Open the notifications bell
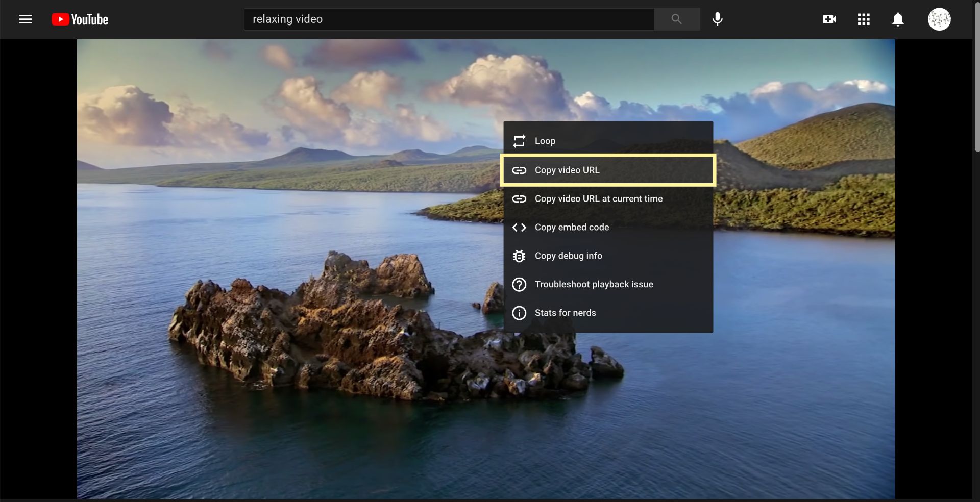The image size is (980, 502). (898, 19)
